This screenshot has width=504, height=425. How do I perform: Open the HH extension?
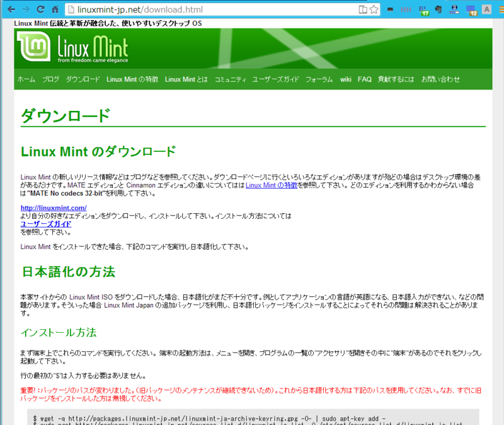(x=406, y=9)
